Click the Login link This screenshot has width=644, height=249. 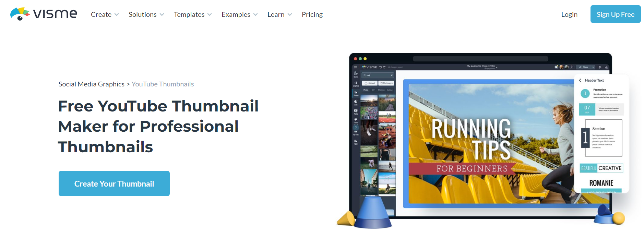point(569,14)
